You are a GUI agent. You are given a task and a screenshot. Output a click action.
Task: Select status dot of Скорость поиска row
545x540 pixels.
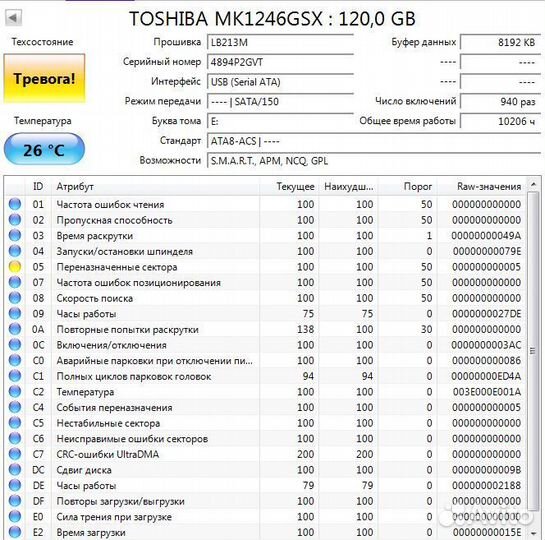(x=15, y=298)
